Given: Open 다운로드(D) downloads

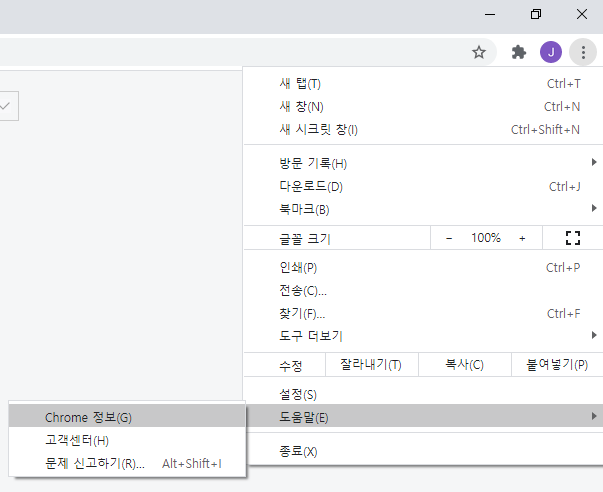Looking at the screenshot, I should point(423,187).
